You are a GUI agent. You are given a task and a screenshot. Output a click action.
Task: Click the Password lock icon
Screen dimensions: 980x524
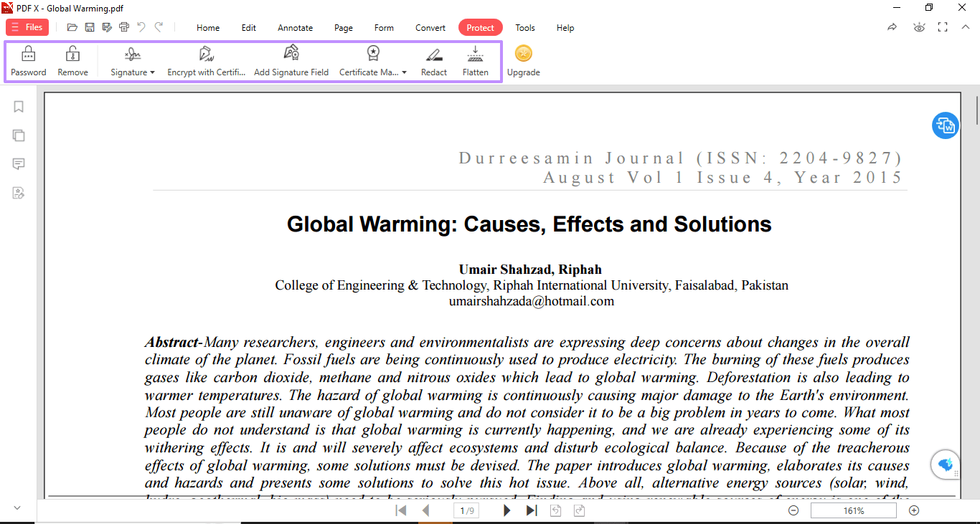pos(28,54)
